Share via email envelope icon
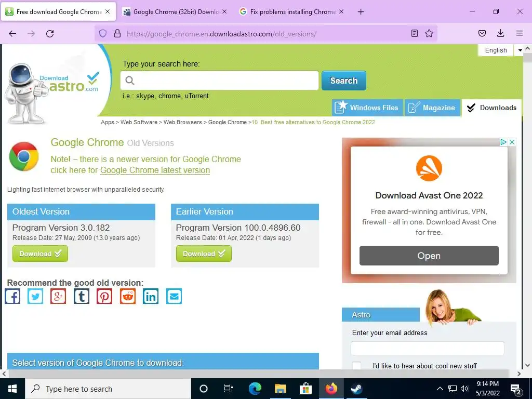Image resolution: width=532 pixels, height=399 pixels. [x=174, y=296]
